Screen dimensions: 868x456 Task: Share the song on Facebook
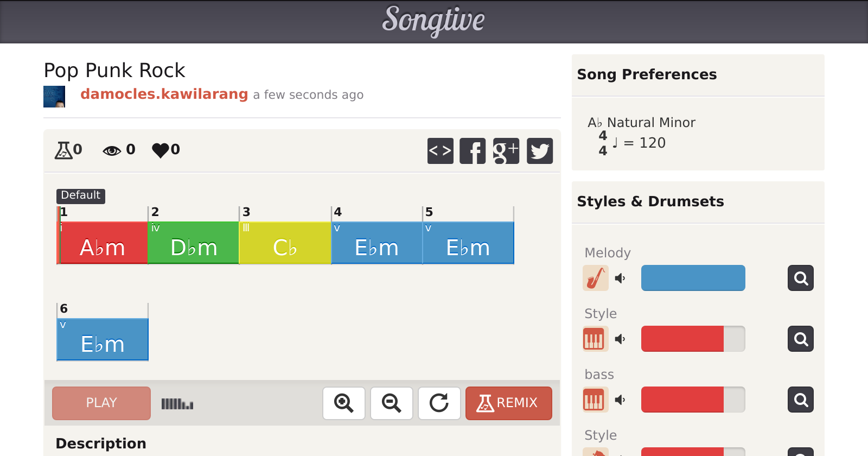(473, 150)
